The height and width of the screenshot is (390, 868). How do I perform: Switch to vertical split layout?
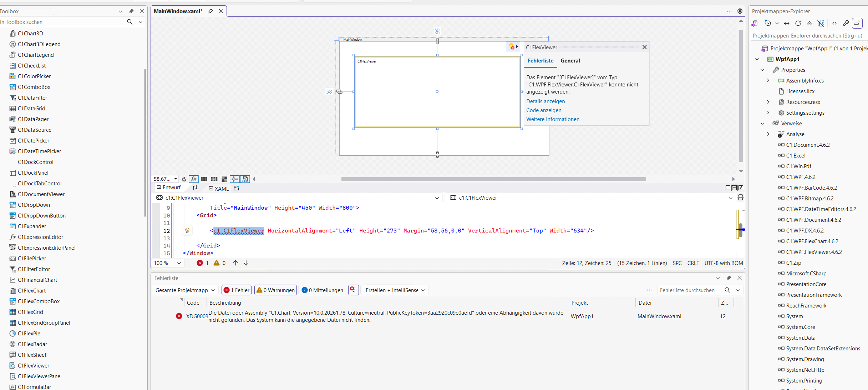click(728, 187)
